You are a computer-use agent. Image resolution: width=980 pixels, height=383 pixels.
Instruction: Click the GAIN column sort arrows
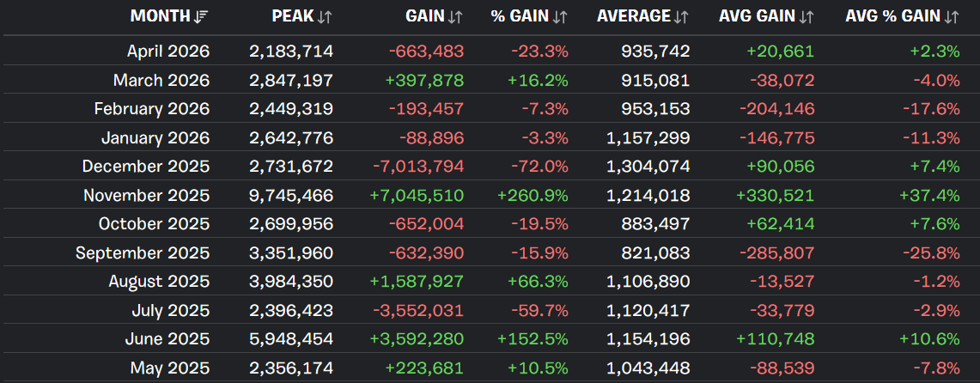coord(455,17)
